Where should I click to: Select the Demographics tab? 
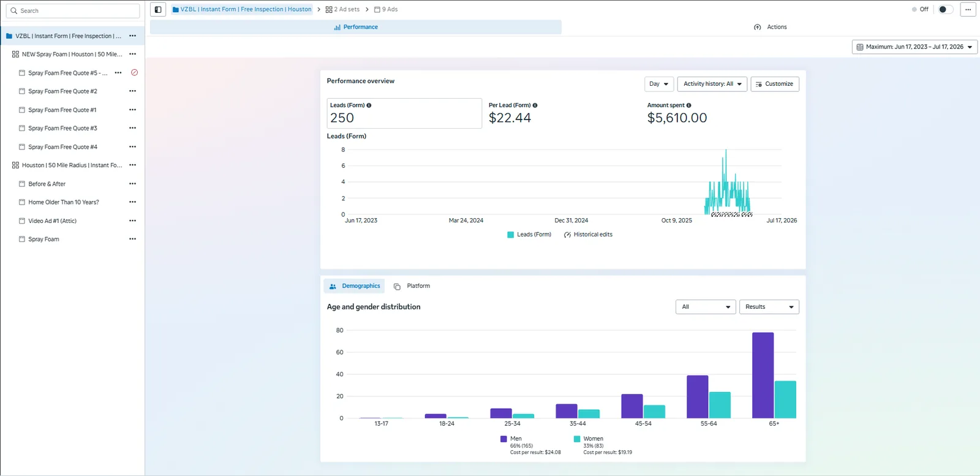pyautogui.click(x=354, y=286)
